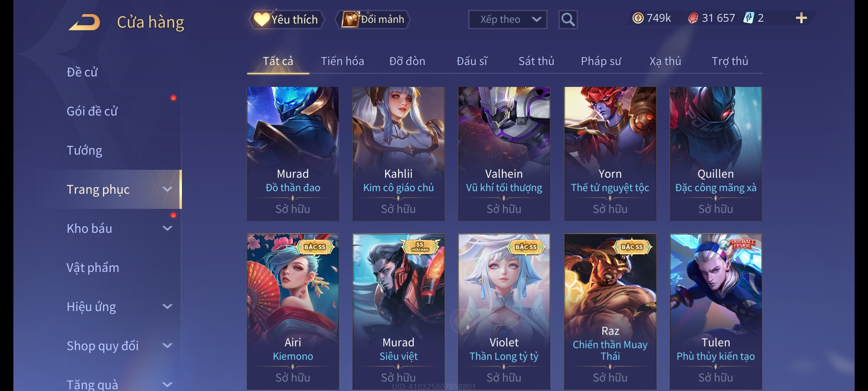Image resolution: width=868 pixels, height=391 pixels.
Task: Open favorites via the heart icon
Action: 261,19
